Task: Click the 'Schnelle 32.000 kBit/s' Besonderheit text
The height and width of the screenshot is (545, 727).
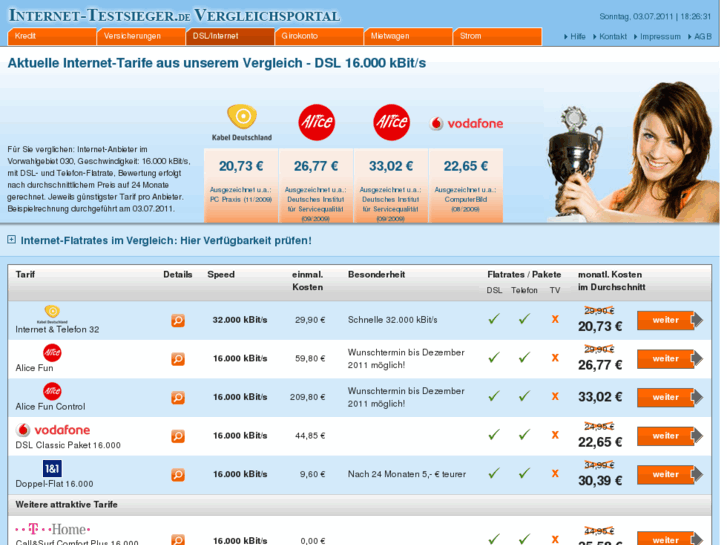Action: click(392, 320)
